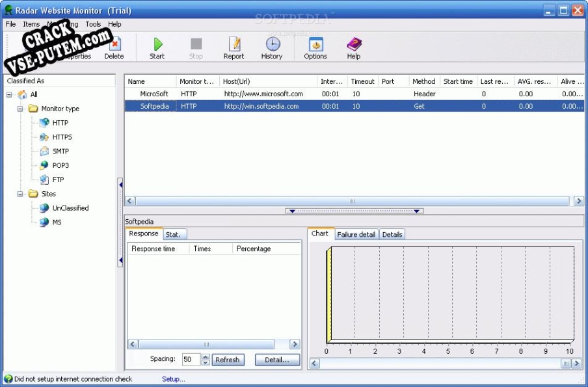Collapse the All tree node
The image size is (588, 387).
click(9, 95)
